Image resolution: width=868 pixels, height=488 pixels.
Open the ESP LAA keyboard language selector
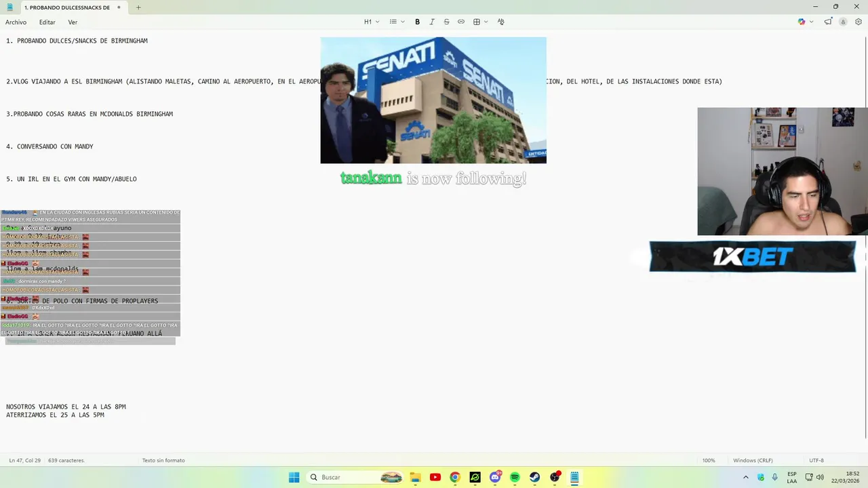pyautogui.click(x=792, y=477)
